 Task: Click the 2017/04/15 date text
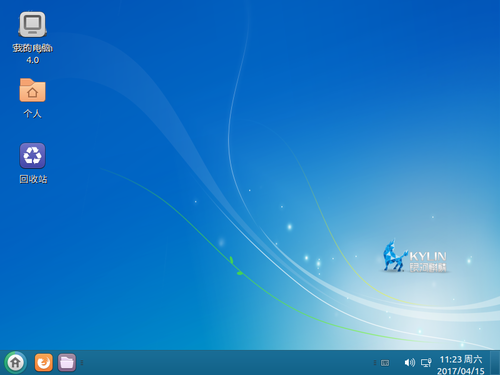pos(460,371)
